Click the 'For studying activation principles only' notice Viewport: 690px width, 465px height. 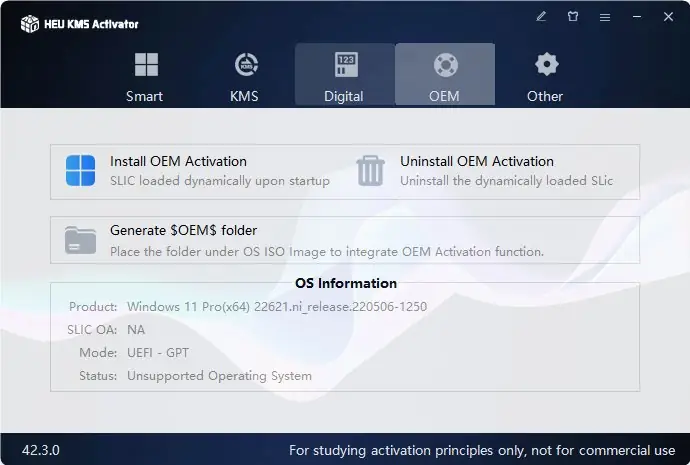tap(482, 450)
